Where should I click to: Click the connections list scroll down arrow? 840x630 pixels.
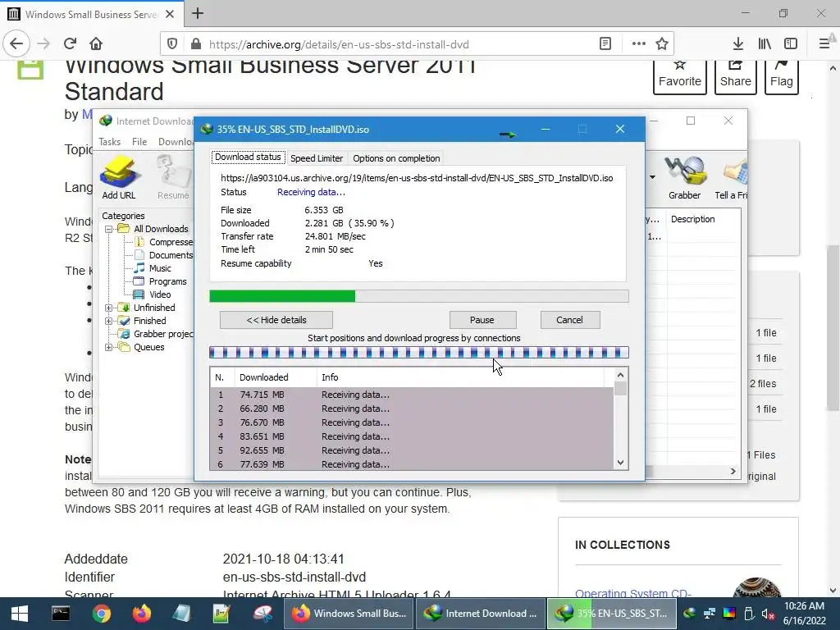[620, 463]
